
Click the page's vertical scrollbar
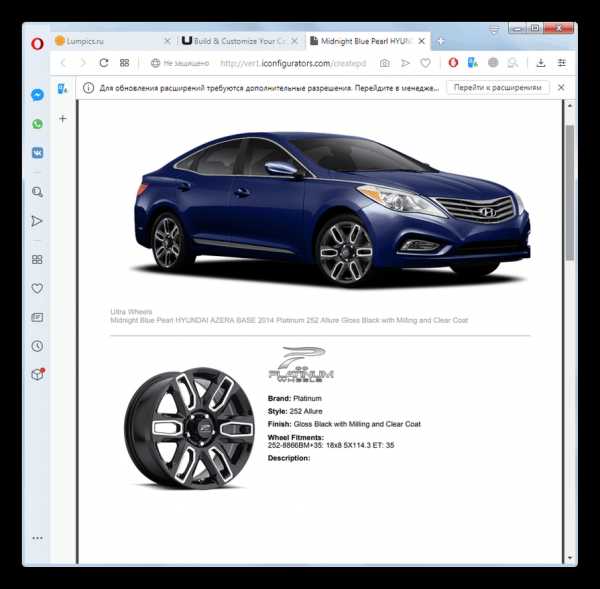pos(570,190)
